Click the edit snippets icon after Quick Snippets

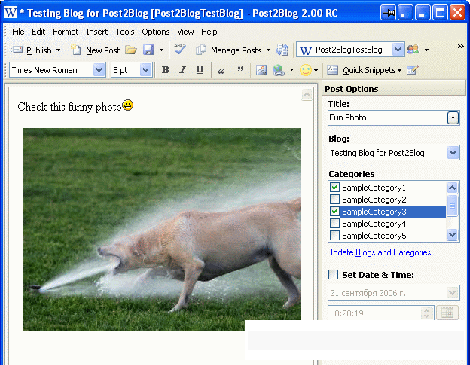pyautogui.click(x=413, y=70)
